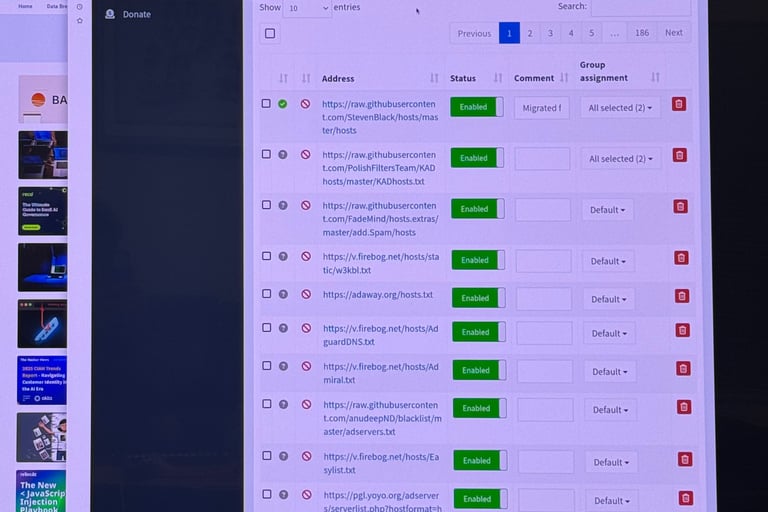Click the question mark icon on w3kbl.txt row
The height and width of the screenshot is (512, 768).
click(283, 256)
